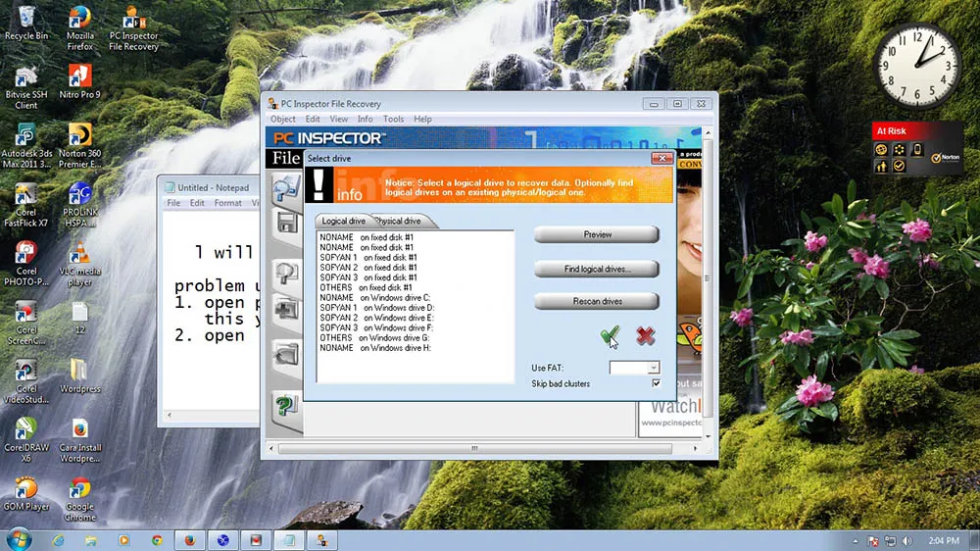Screen dimensions: 980x551
Task: Click Find logical drives button
Action: tap(596, 269)
